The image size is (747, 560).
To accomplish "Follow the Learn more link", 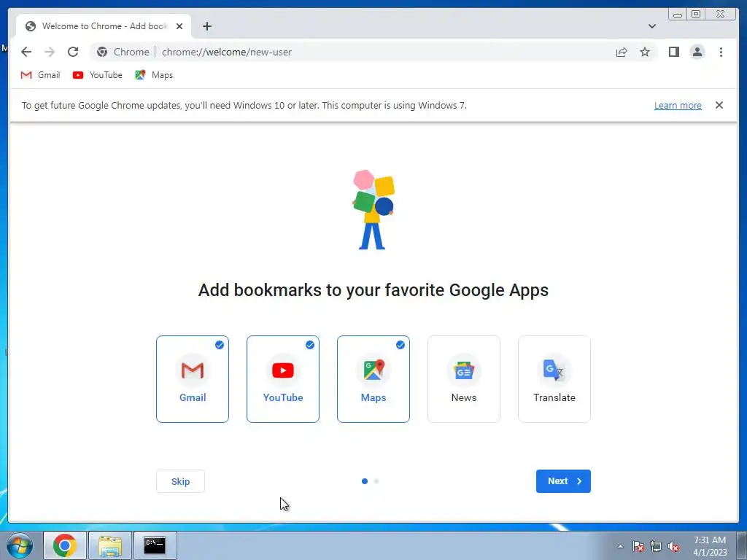I will tap(678, 105).
